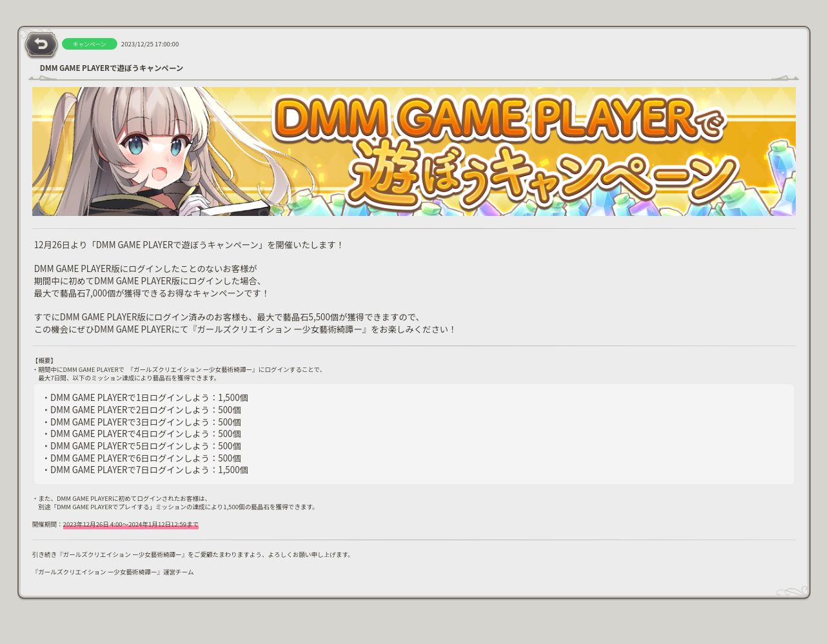Click the notice timestamp 2023/12/25 17:00:00

150,44
